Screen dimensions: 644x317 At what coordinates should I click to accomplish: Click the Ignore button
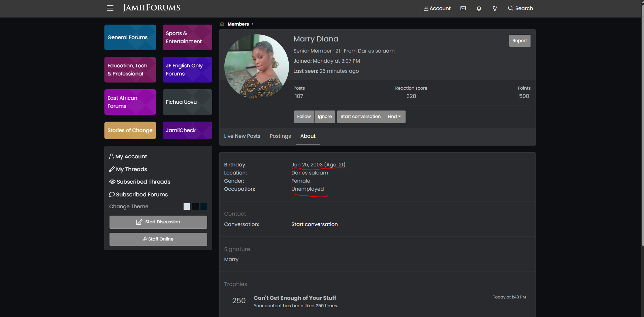325,117
